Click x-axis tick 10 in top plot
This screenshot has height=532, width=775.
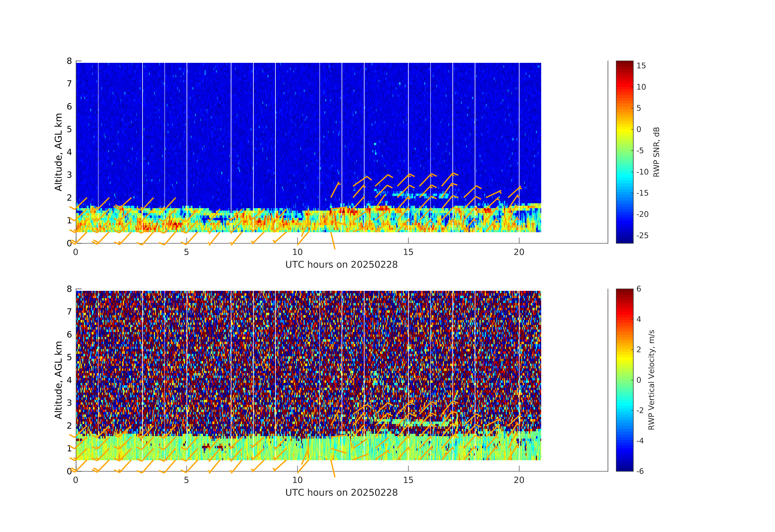click(x=297, y=252)
